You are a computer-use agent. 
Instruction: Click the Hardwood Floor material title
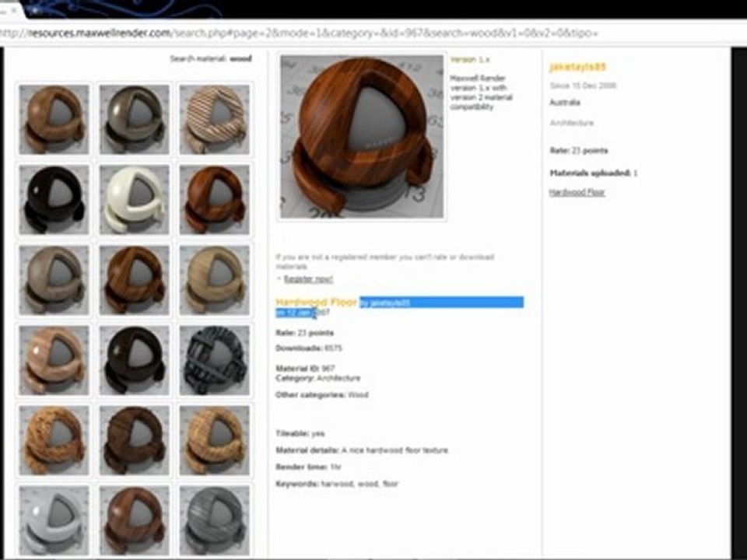[x=316, y=303]
